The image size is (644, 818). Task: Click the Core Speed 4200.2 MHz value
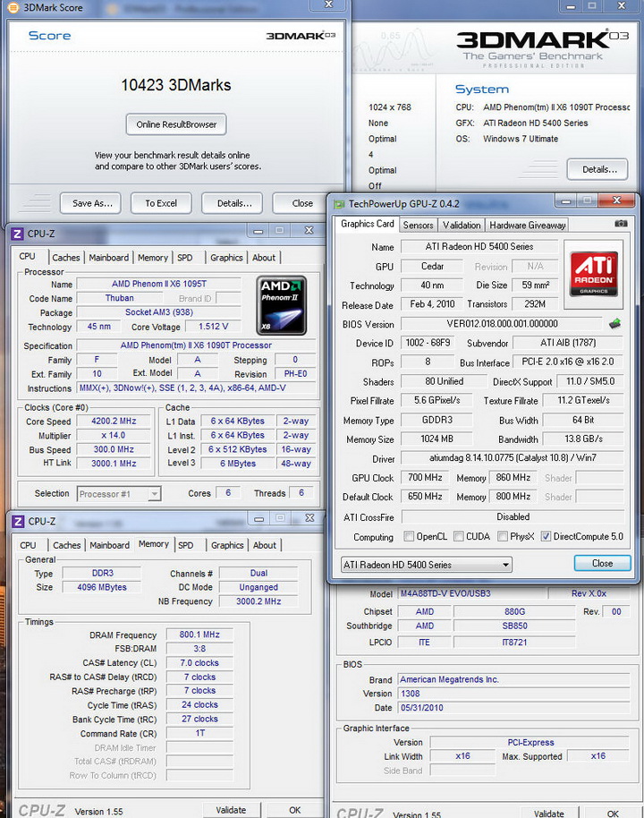[x=114, y=421]
